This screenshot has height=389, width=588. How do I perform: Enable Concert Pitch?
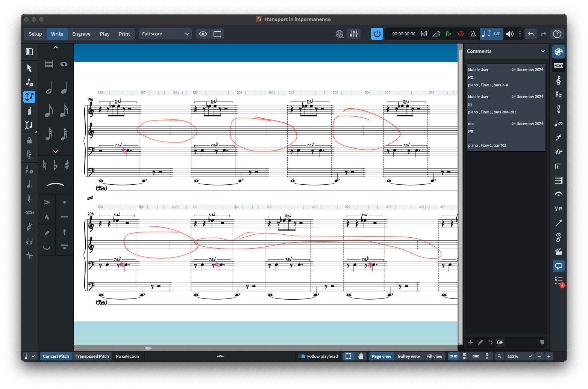click(56, 356)
